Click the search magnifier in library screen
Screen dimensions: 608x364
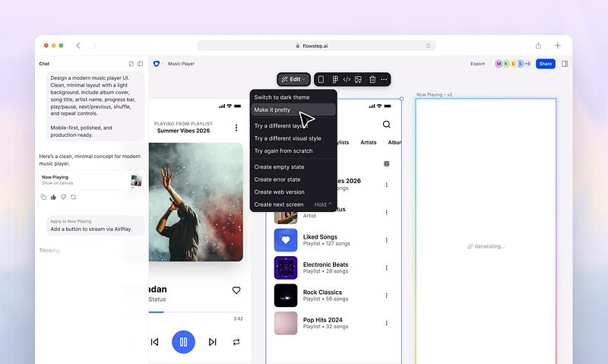(x=387, y=125)
